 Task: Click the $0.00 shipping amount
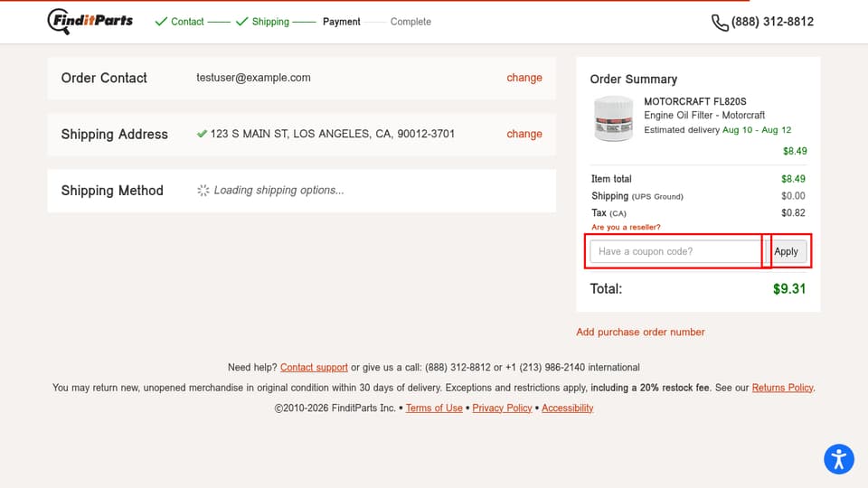click(793, 195)
